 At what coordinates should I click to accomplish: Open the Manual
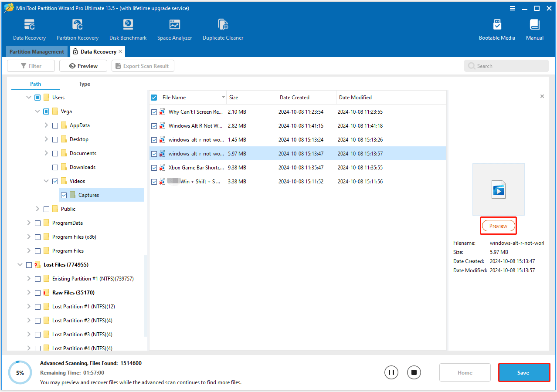click(534, 29)
